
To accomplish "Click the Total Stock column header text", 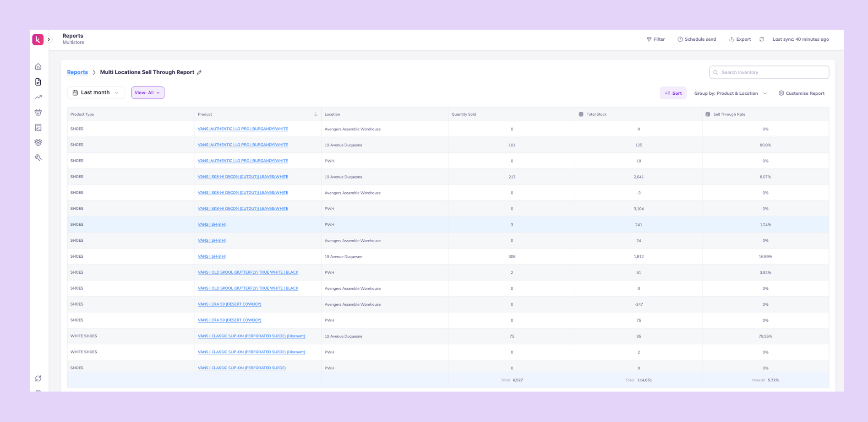I will click(596, 114).
